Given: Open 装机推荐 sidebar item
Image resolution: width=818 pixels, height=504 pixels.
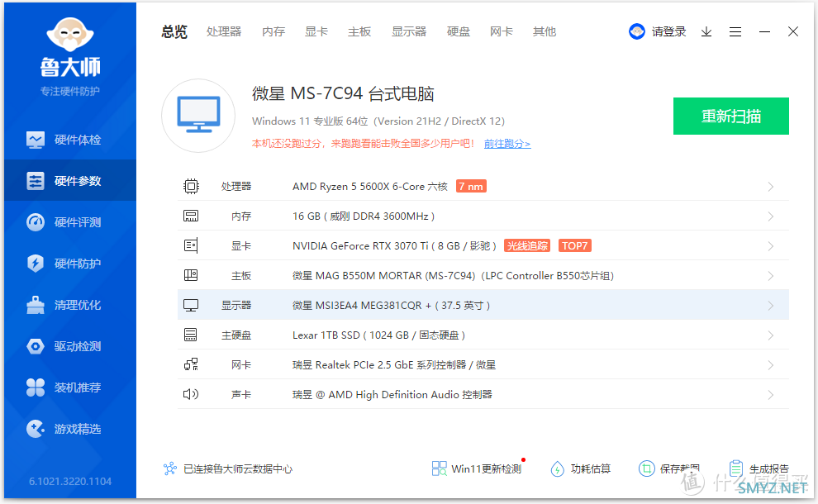Looking at the screenshot, I should pos(70,388).
